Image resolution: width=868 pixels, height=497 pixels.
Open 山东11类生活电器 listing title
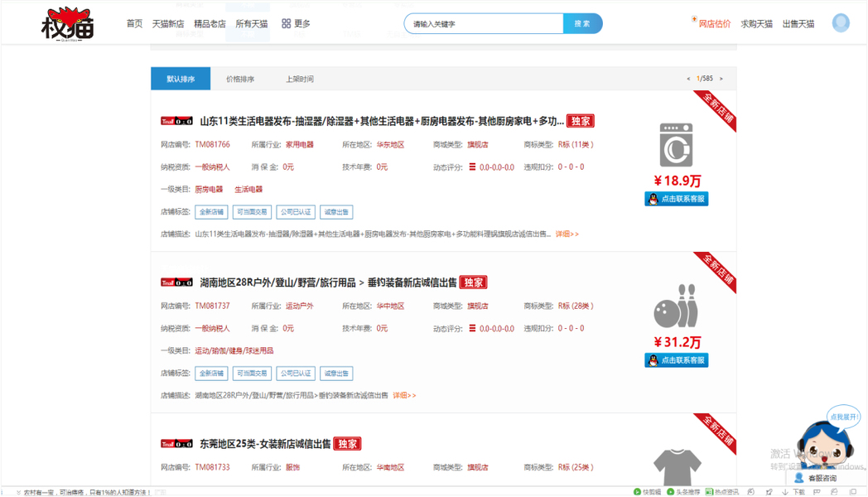click(382, 121)
